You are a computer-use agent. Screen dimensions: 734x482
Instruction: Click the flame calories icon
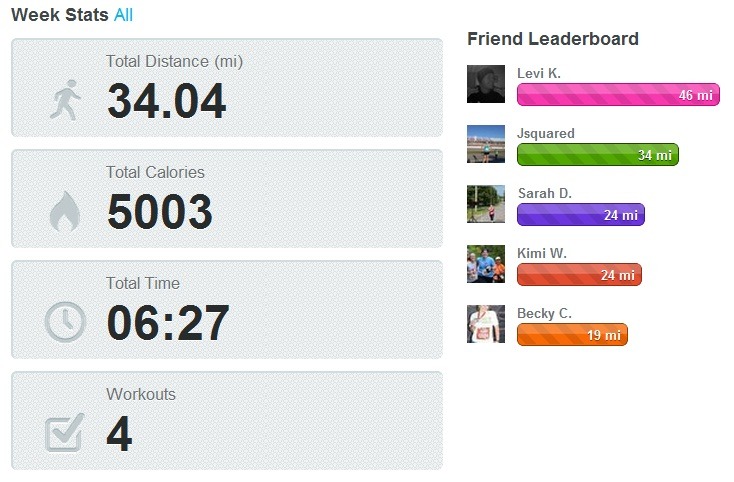65,212
